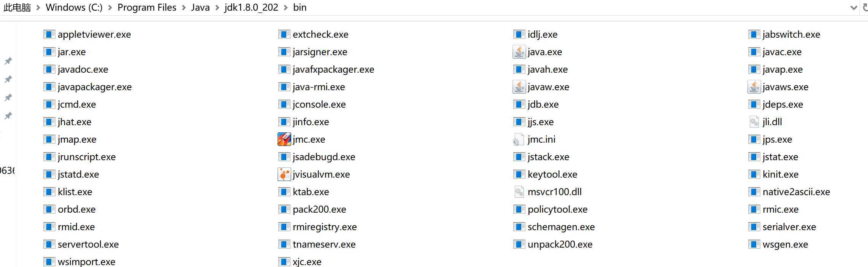
Task: Select file name javapackager.exe
Action: point(95,87)
